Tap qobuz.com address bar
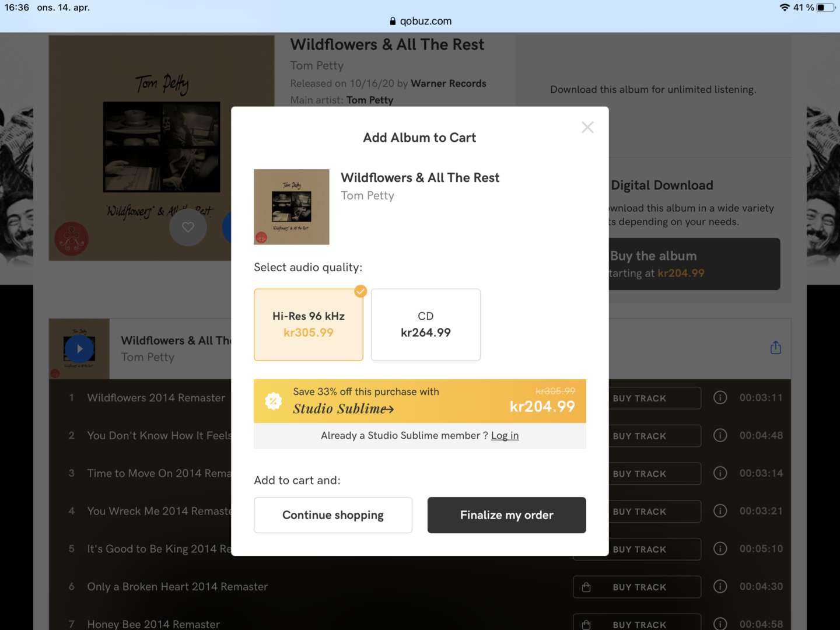Screen dimensions: 840x630 [420, 21]
